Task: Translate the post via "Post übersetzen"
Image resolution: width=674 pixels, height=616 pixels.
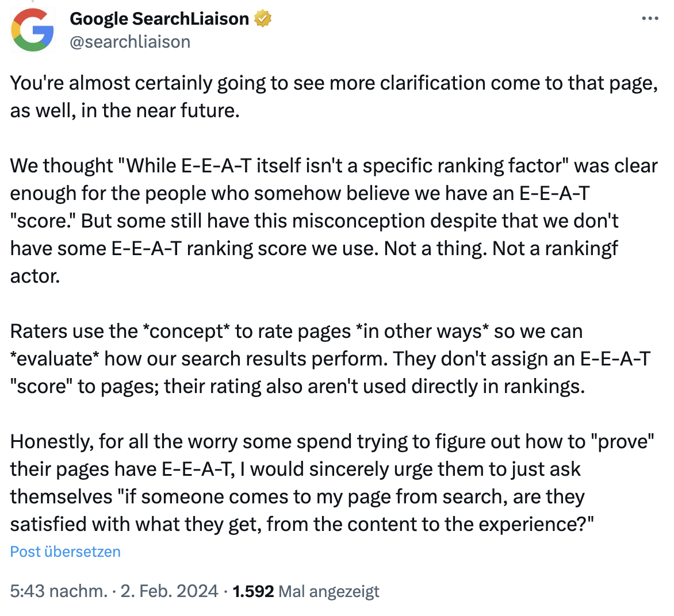Action: click(x=64, y=552)
